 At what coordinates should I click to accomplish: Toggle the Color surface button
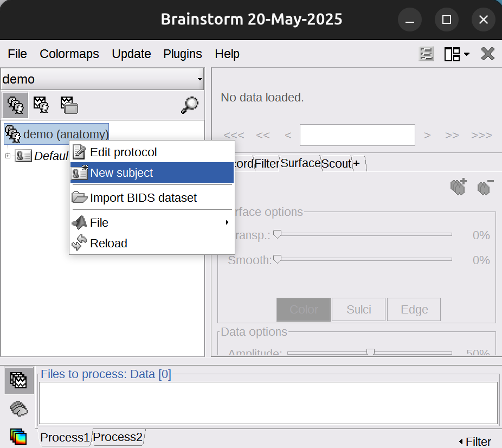(x=304, y=309)
